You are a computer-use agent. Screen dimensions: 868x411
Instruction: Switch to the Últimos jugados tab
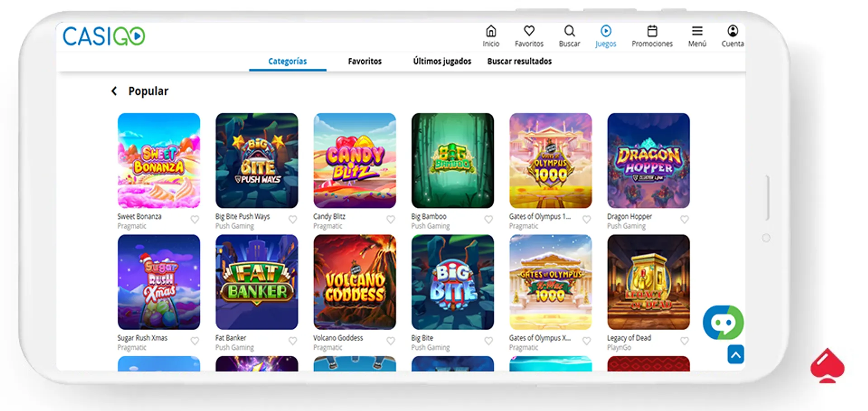442,61
